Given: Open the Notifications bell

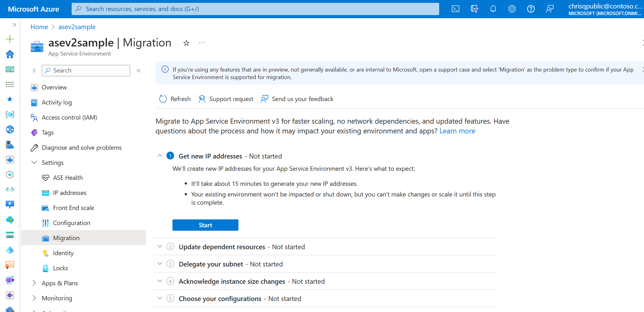Looking at the screenshot, I should pyautogui.click(x=493, y=9).
